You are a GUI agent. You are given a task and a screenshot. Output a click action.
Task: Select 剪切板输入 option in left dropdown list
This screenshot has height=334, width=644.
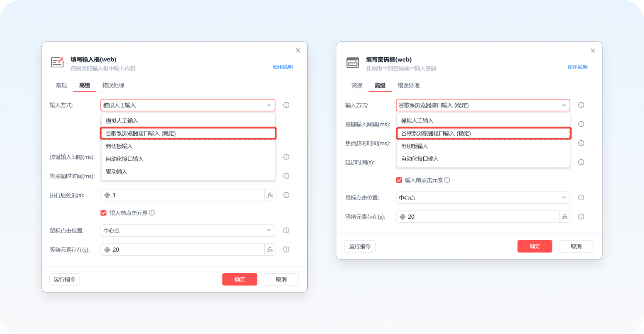point(119,146)
